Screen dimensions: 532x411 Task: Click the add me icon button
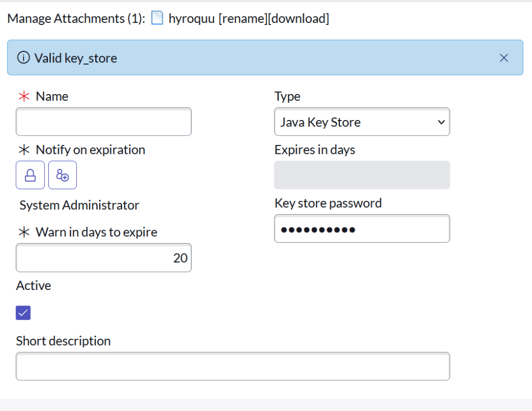tap(62, 175)
